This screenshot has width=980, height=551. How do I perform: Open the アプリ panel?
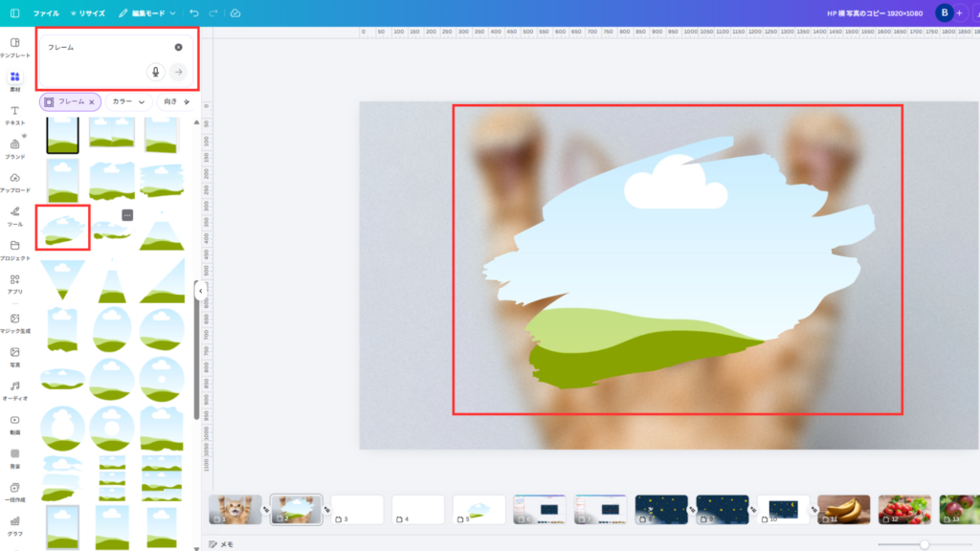click(x=14, y=284)
